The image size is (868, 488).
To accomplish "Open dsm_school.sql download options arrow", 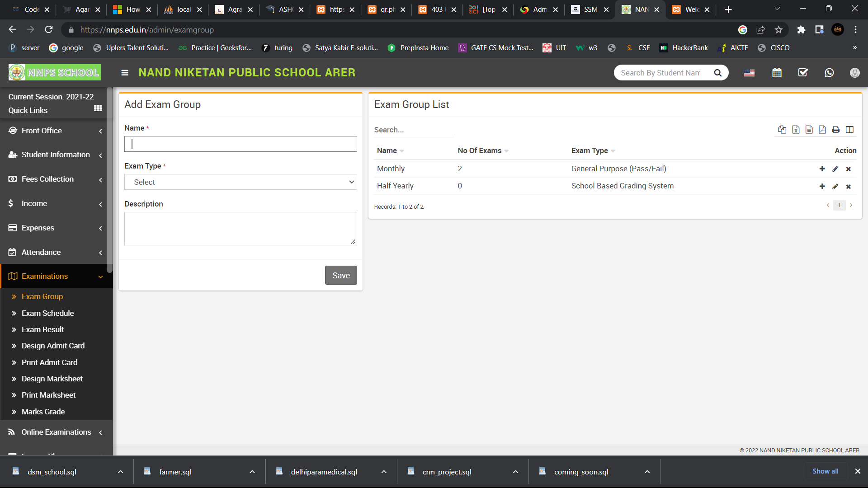I will (120, 472).
